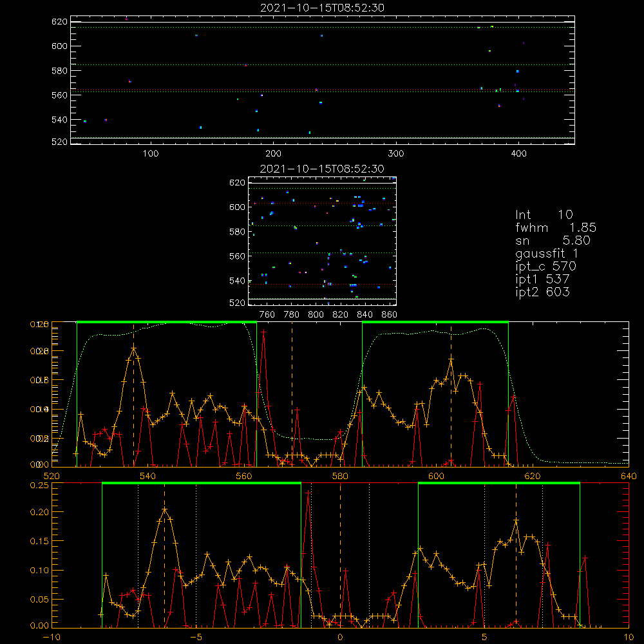
Task: Click the '0.20' y-axis label of bottom plot
Action: click(x=39, y=512)
